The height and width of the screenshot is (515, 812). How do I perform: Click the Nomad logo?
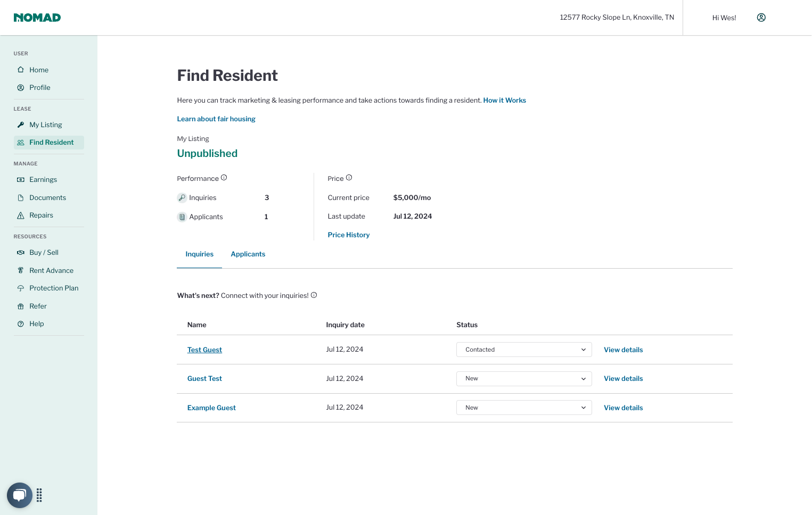(37, 18)
